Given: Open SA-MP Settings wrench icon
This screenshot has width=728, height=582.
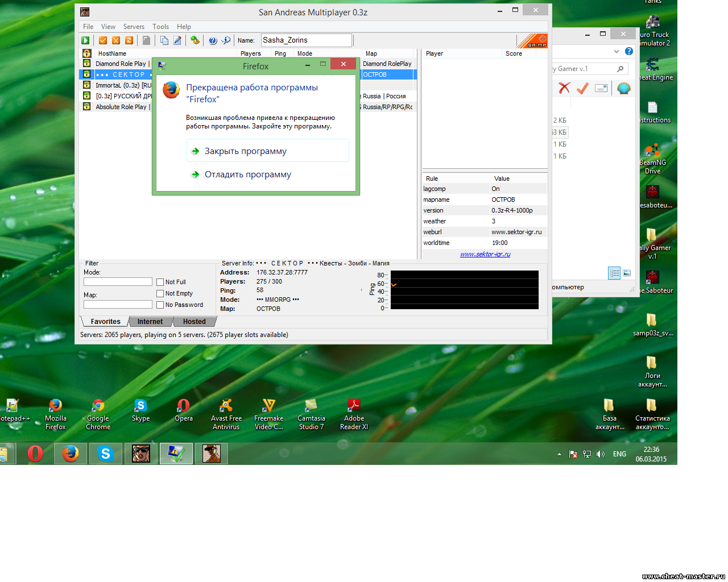Looking at the screenshot, I should click(x=195, y=40).
